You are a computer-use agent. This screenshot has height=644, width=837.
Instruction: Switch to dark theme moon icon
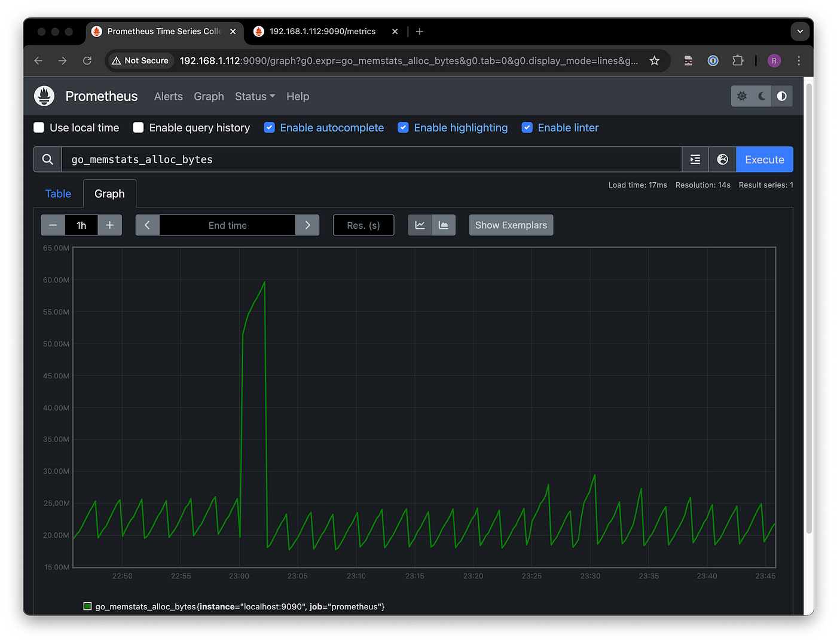[x=762, y=96]
